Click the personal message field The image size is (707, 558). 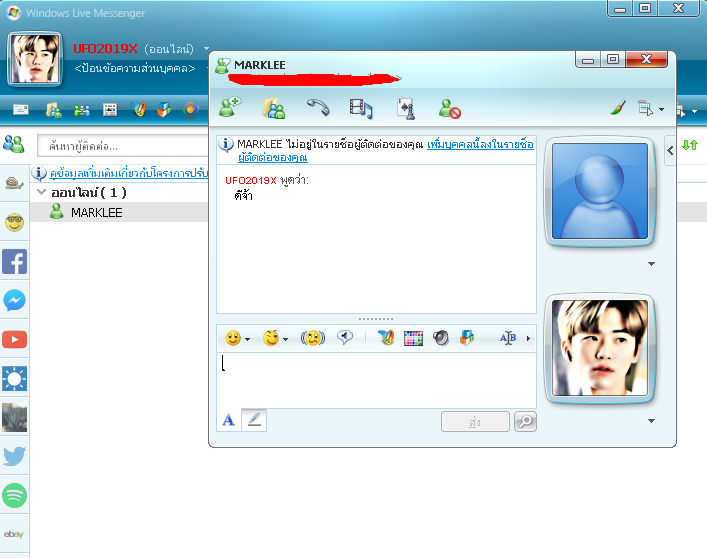135,69
